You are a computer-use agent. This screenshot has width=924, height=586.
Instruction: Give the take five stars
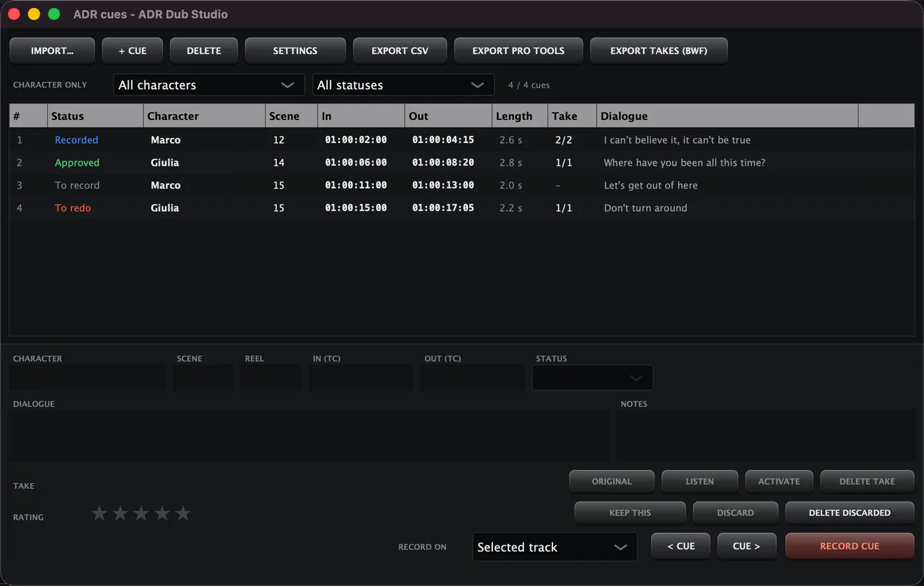[x=183, y=513]
